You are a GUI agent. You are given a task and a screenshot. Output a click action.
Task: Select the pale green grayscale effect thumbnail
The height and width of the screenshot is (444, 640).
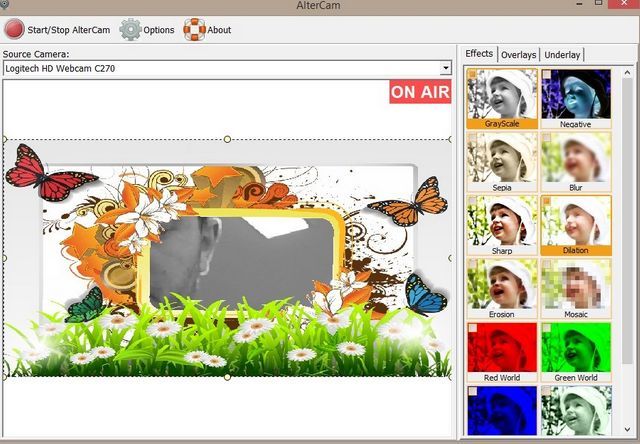click(x=576, y=411)
